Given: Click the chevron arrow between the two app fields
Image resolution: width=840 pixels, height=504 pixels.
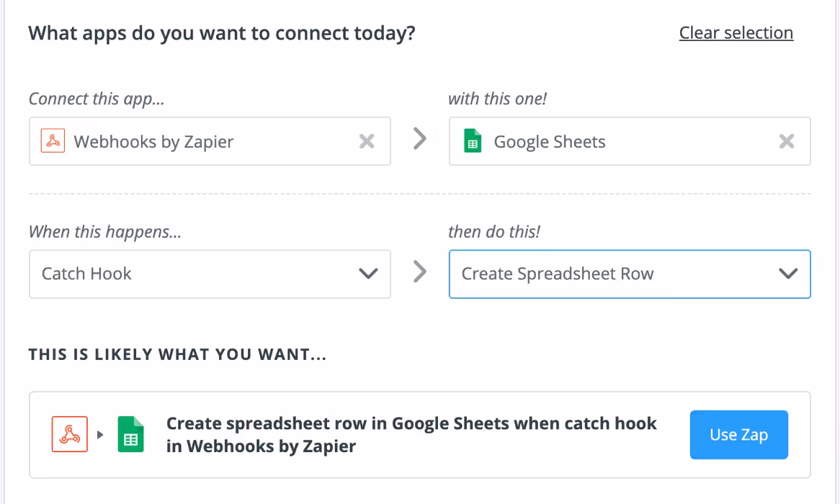Looking at the screenshot, I should (x=420, y=139).
